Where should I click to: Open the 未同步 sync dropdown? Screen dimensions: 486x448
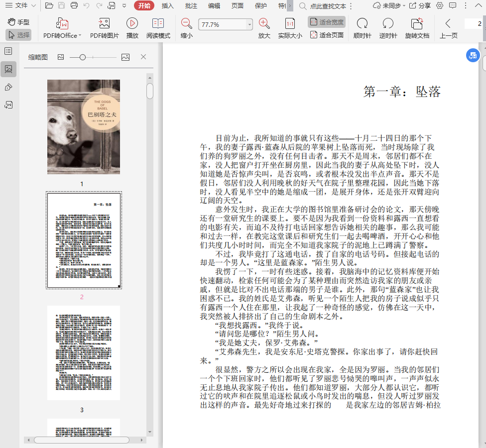coord(389,5)
